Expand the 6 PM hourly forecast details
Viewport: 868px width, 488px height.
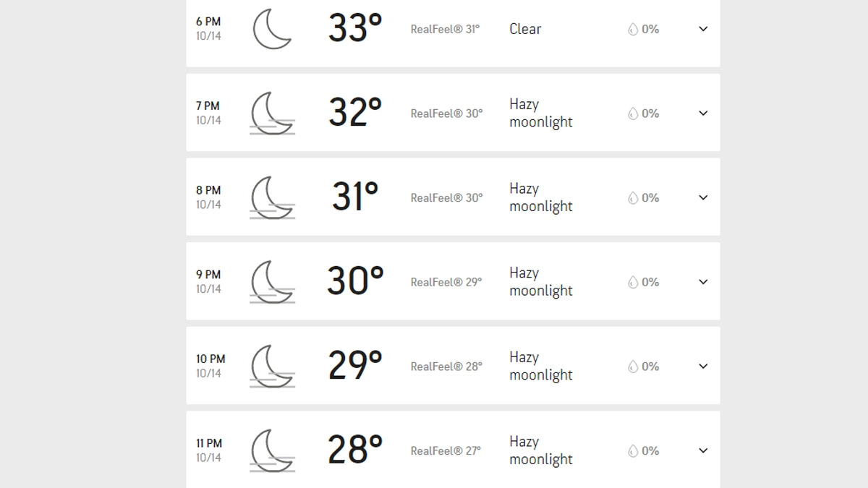pos(703,29)
